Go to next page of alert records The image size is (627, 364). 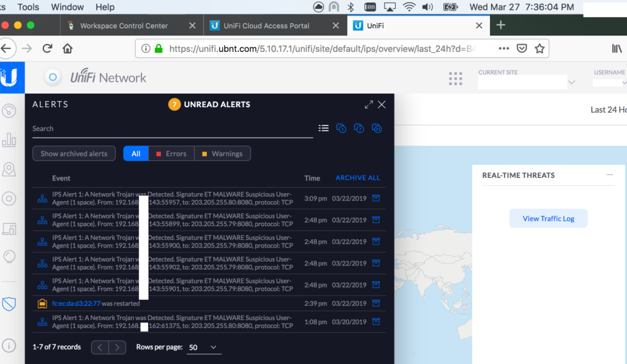click(x=117, y=347)
